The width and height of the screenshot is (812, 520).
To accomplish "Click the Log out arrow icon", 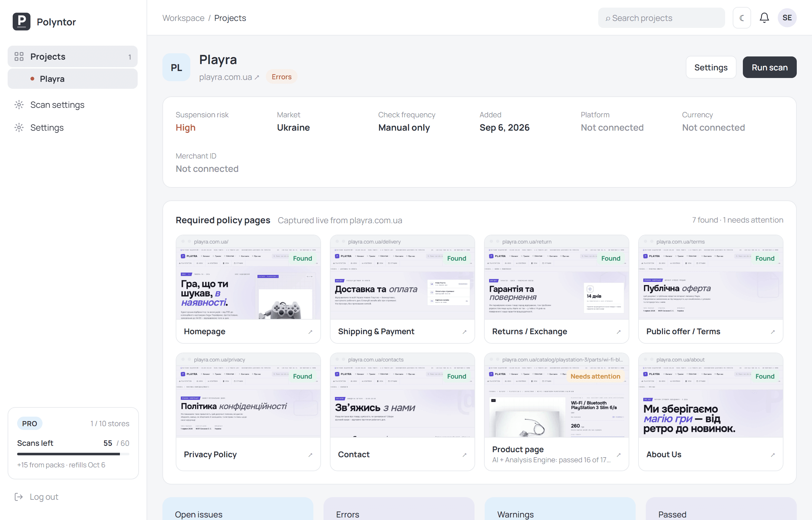I will (x=19, y=497).
